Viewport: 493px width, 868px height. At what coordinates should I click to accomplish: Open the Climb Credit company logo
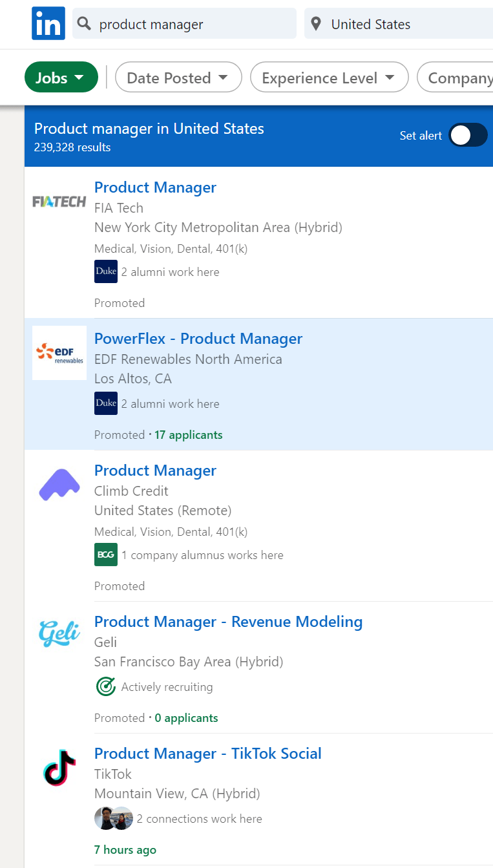(x=59, y=485)
